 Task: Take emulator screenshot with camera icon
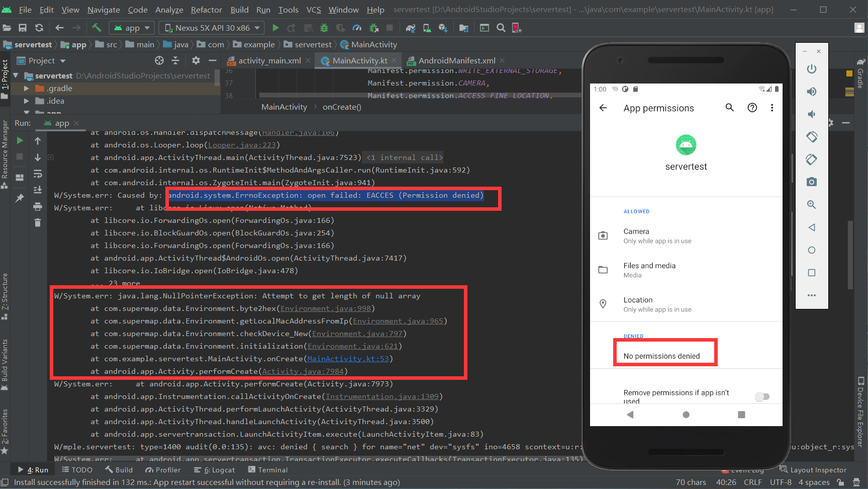click(811, 182)
